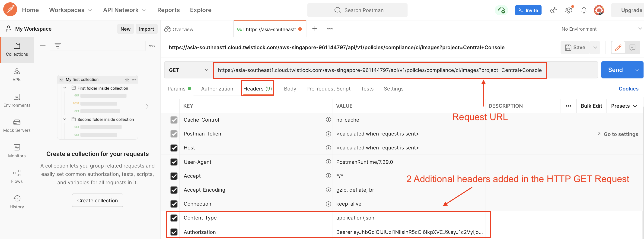Uncheck the Content-Type header checkbox
The height and width of the screenshot is (239, 644).
click(x=174, y=218)
